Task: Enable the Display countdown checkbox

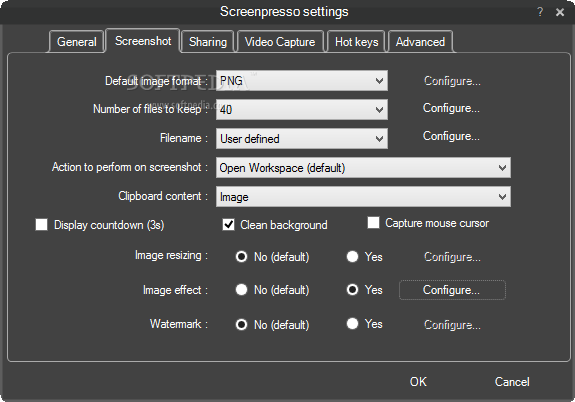Action: pos(41,224)
